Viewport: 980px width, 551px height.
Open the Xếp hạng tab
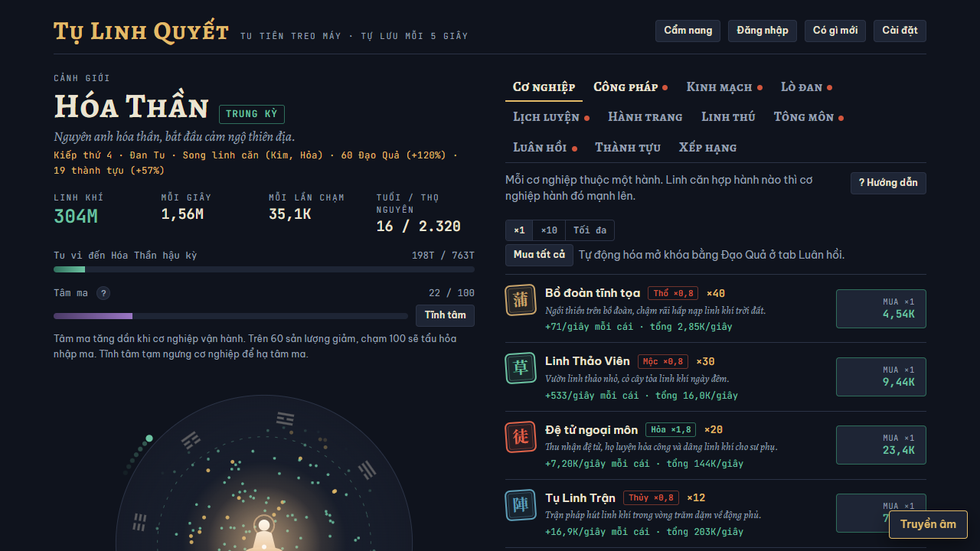[707, 148]
